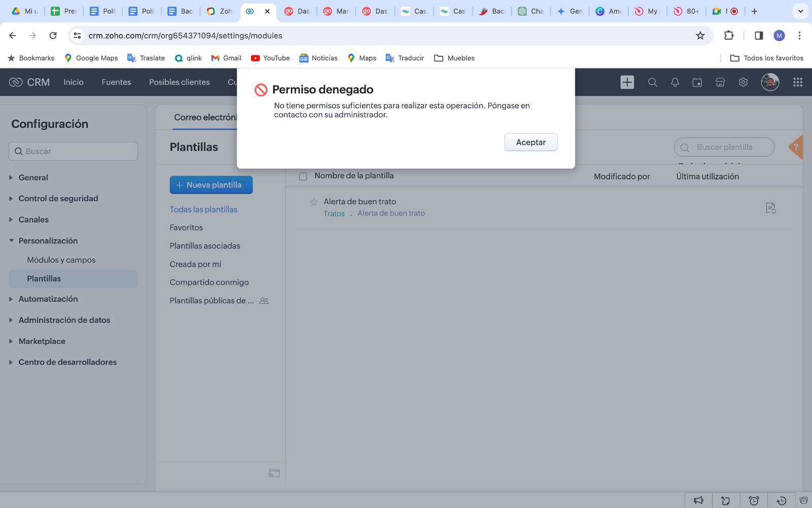
Task: Click the Nueva plantilla button
Action: 211,185
